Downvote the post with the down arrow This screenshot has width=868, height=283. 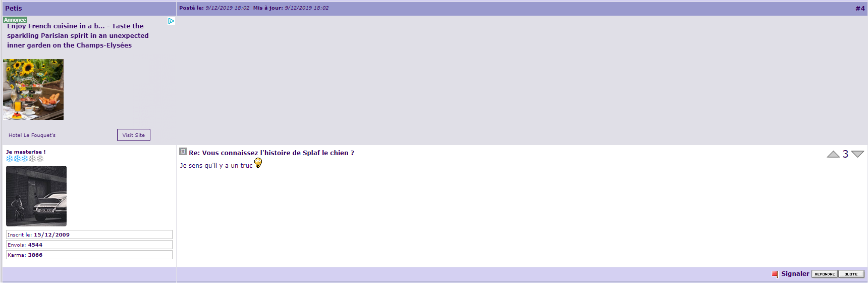[x=857, y=154]
